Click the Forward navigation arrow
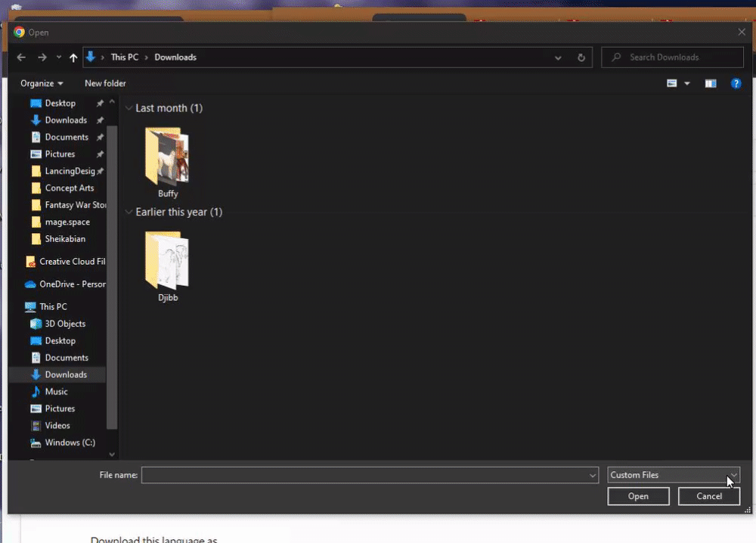 [x=42, y=57]
